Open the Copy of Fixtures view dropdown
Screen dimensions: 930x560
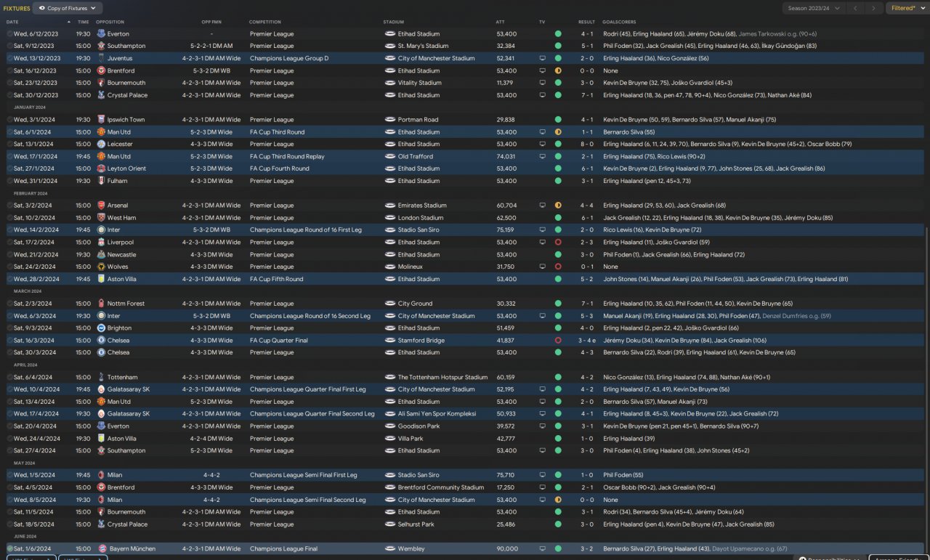click(x=68, y=8)
